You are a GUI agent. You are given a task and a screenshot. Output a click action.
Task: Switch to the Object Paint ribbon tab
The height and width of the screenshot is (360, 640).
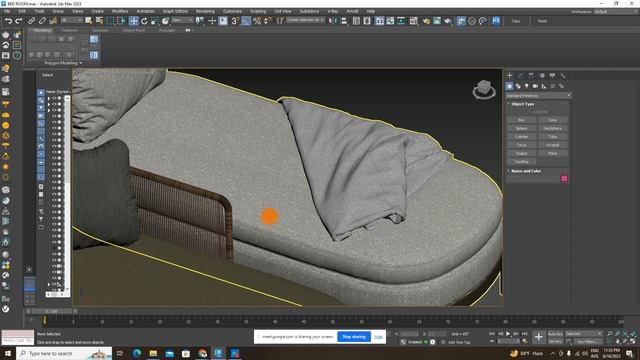(134, 30)
